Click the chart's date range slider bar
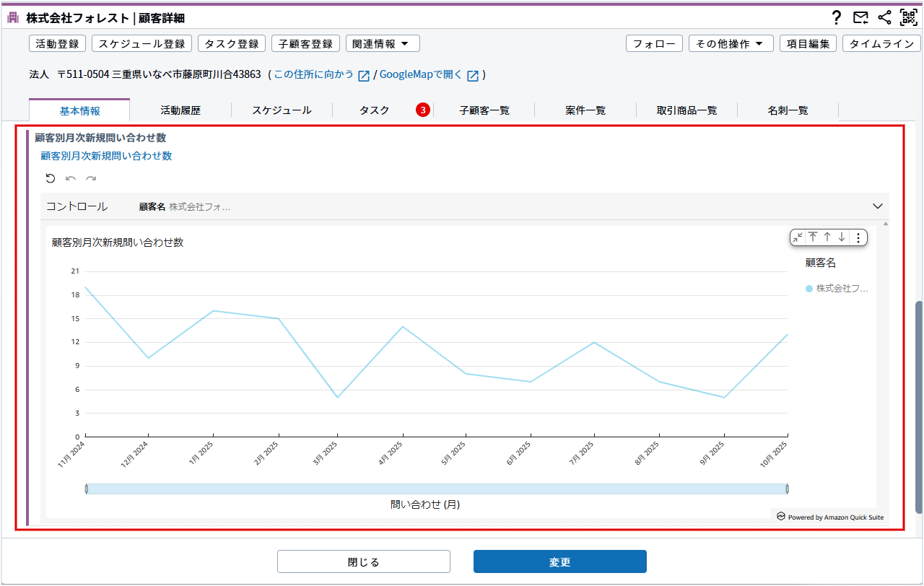 pyautogui.click(x=436, y=489)
